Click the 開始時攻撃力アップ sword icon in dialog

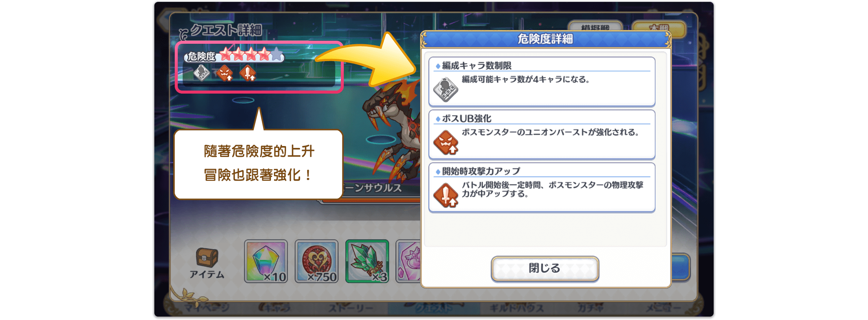click(x=446, y=195)
